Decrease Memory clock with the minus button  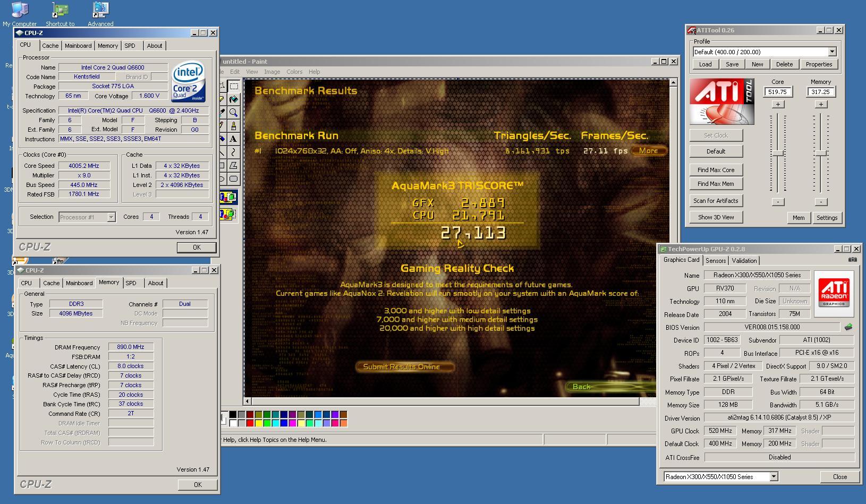pos(821,201)
